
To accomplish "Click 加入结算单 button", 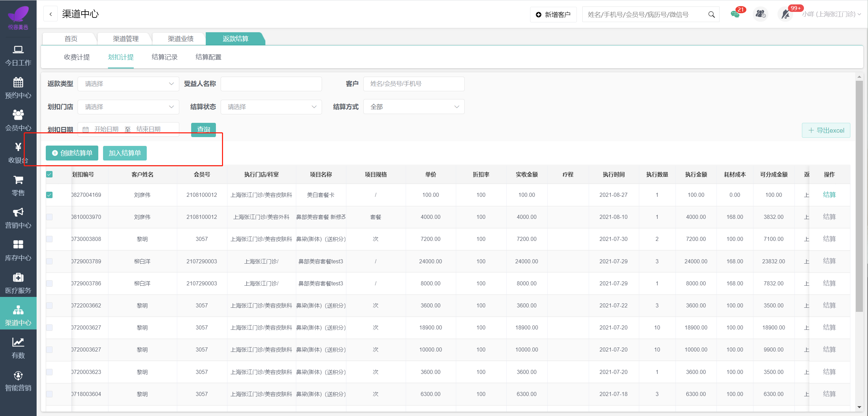I will click(x=125, y=153).
